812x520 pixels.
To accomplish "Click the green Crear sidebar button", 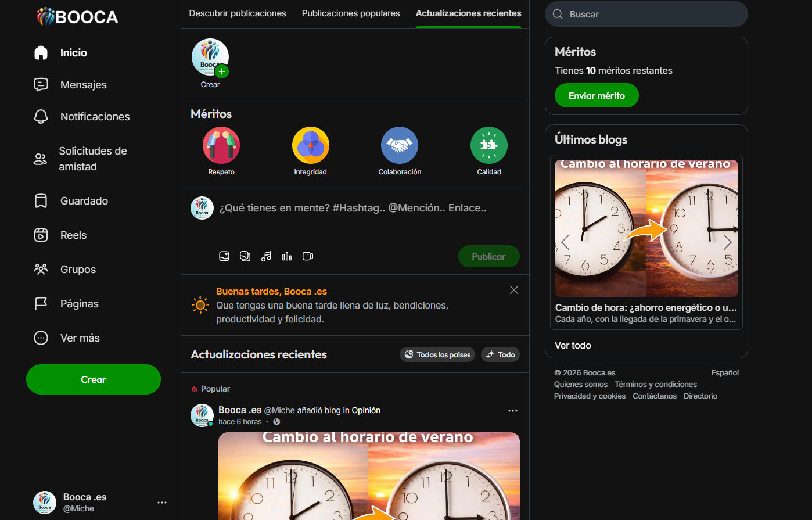I will pos(94,379).
